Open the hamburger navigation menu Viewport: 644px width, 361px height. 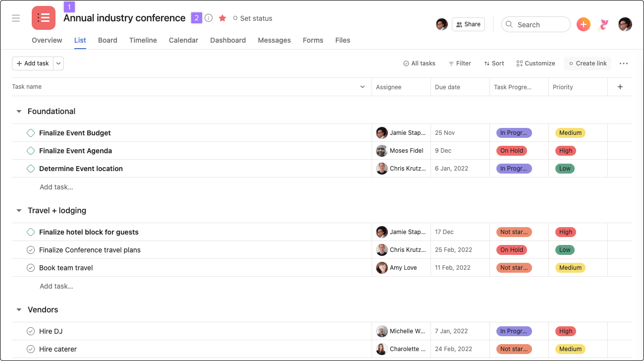(16, 18)
